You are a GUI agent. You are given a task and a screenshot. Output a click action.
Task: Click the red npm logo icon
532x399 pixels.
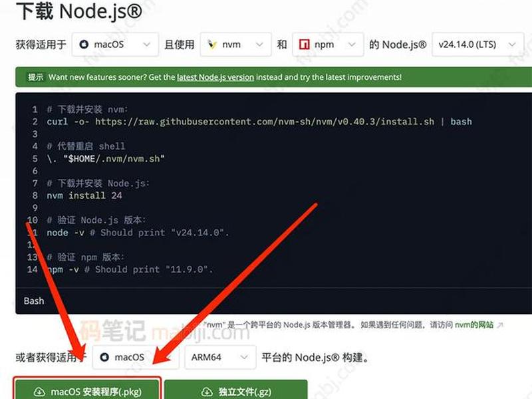[304, 45]
